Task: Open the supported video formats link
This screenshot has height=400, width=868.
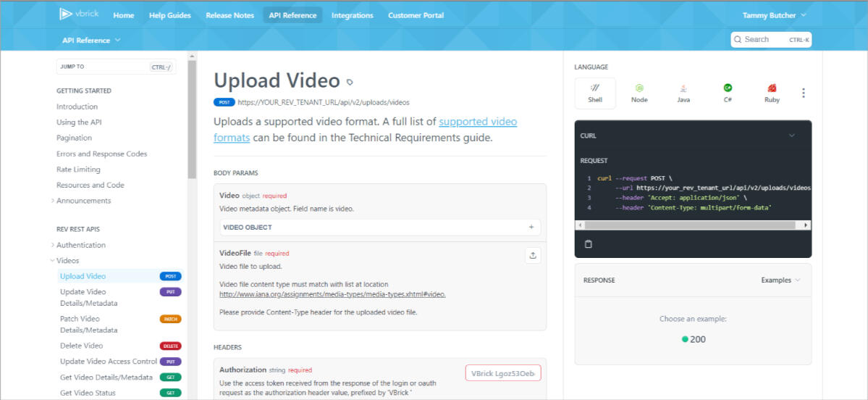Action: tap(477, 122)
